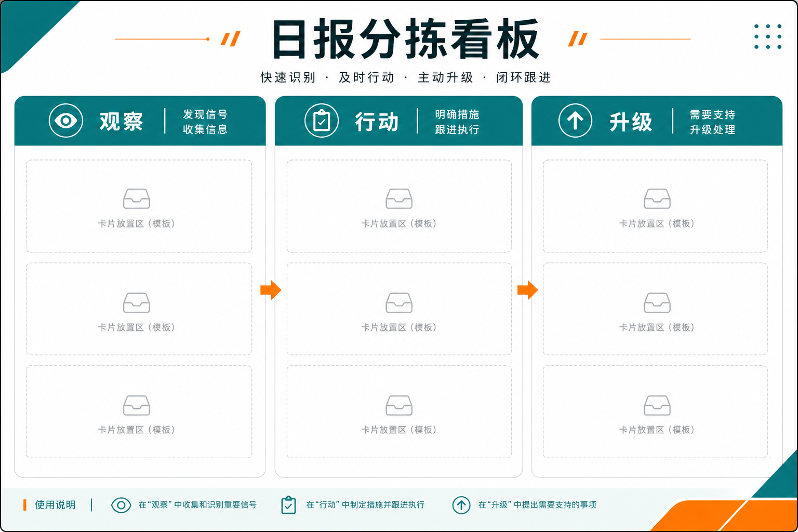The height and width of the screenshot is (532, 798).
Task: Select the 行动 column title
Action: tap(377, 122)
